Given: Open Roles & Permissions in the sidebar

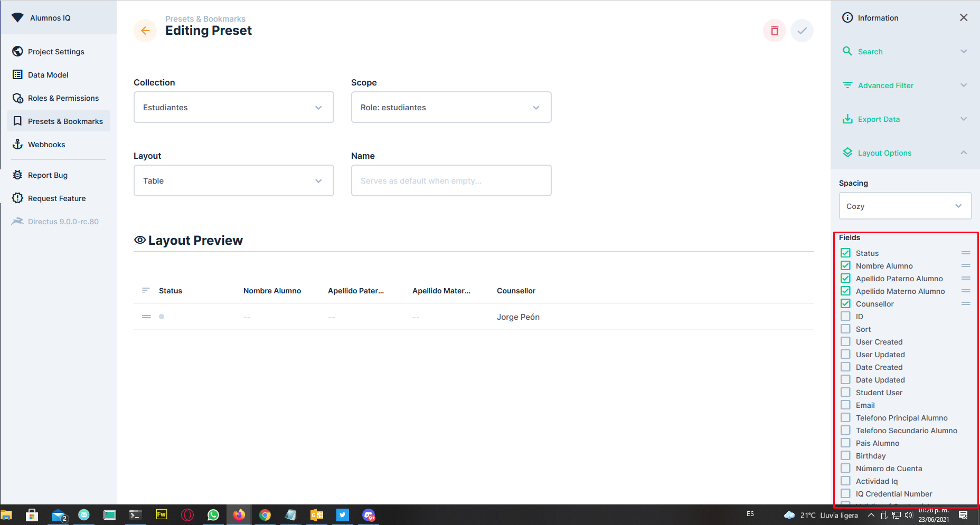Looking at the screenshot, I should pyautogui.click(x=59, y=98).
